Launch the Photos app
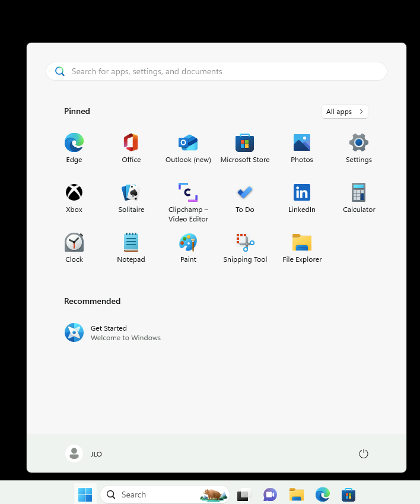 302,148
